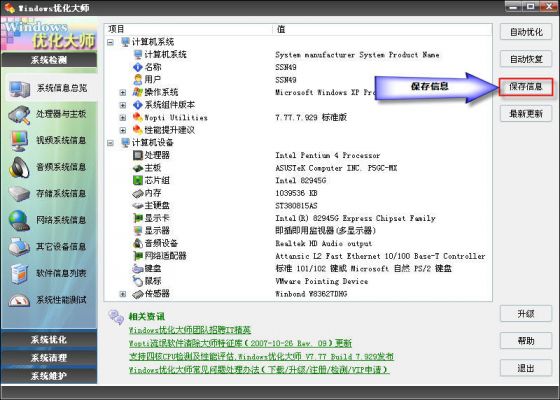This screenshot has height=400, width=560.
Task: Select value System manufacturer System Product Name
Action: pyautogui.click(x=357, y=55)
